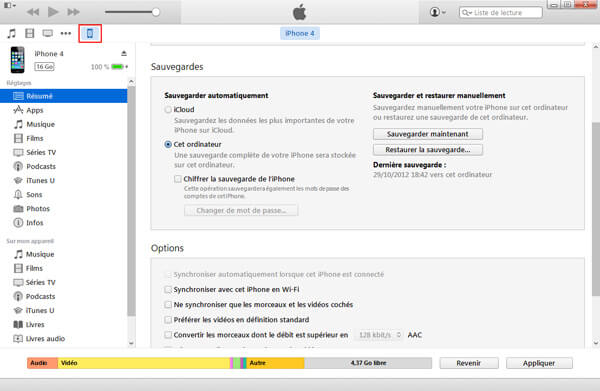Check Convertir les morceaux dont le débit
Image resolution: width=600 pixels, height=391 pixels.
[168, 335]
